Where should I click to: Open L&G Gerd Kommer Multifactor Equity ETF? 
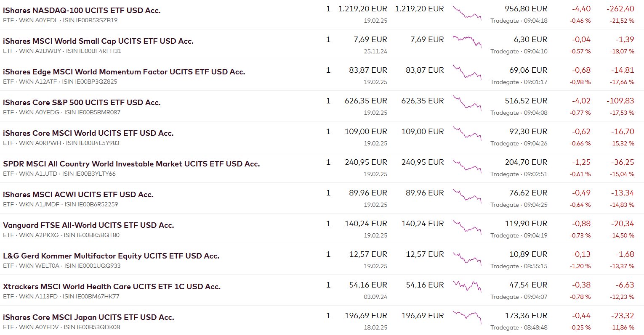pyautogui.click(x=111, y=256)
